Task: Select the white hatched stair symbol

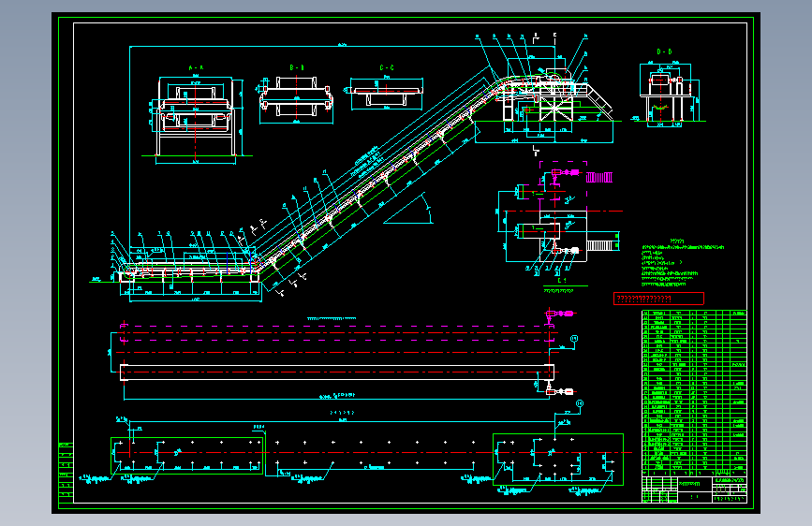Action: [x=600, y=245]
